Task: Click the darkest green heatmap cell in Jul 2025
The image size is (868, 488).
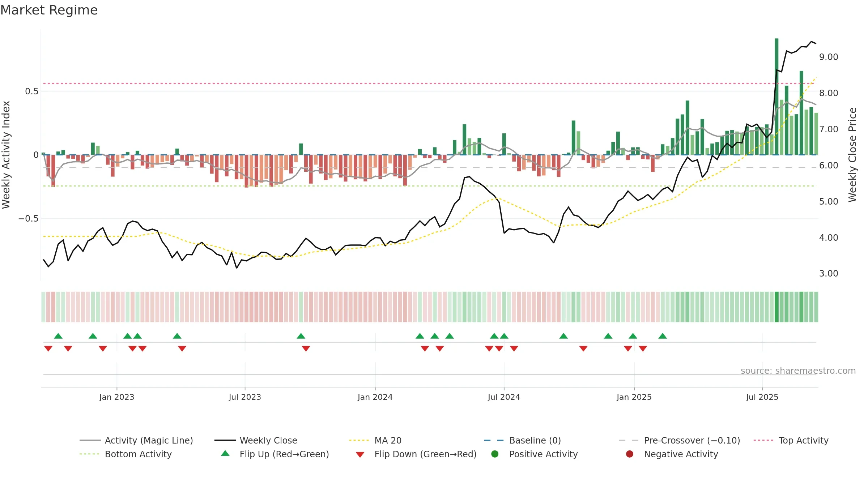Action: coord(776,307)
